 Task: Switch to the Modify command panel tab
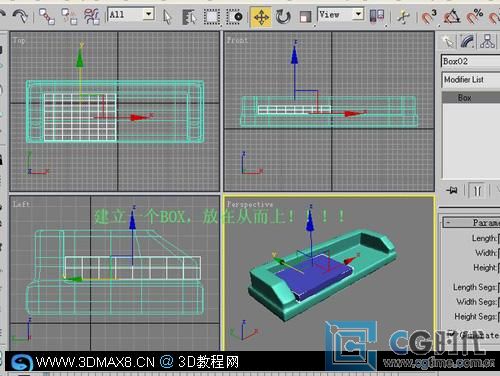[x=468, y=42]
